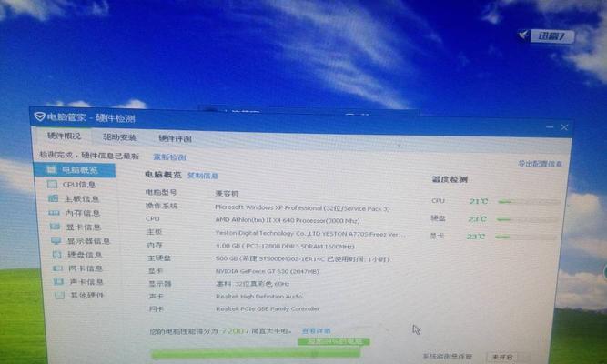Click the 其他硬件 icon
607x364 pixels.
tap(59, 295)
